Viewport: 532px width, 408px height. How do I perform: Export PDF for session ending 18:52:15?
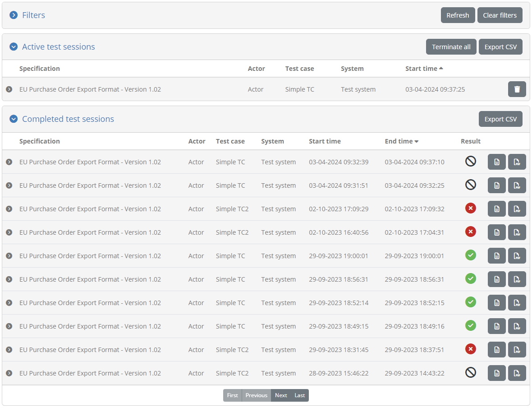[x=517, y=303]
